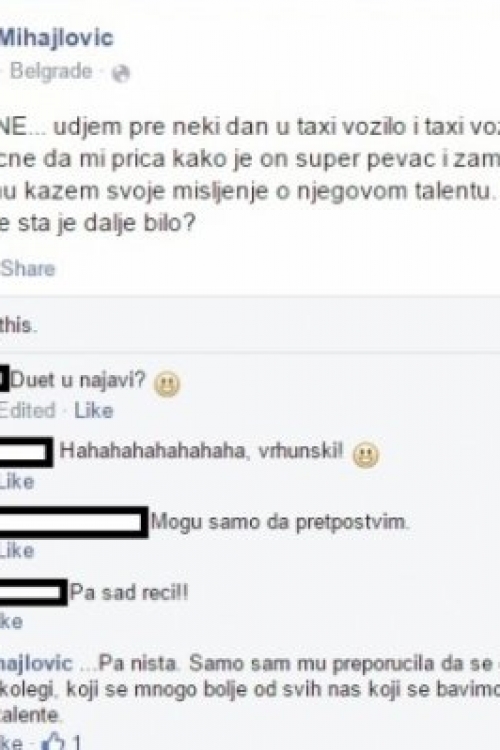This screenshot has height=750, width=500.
Task: Open the Belgrade location link
Action: pos(51,71)
